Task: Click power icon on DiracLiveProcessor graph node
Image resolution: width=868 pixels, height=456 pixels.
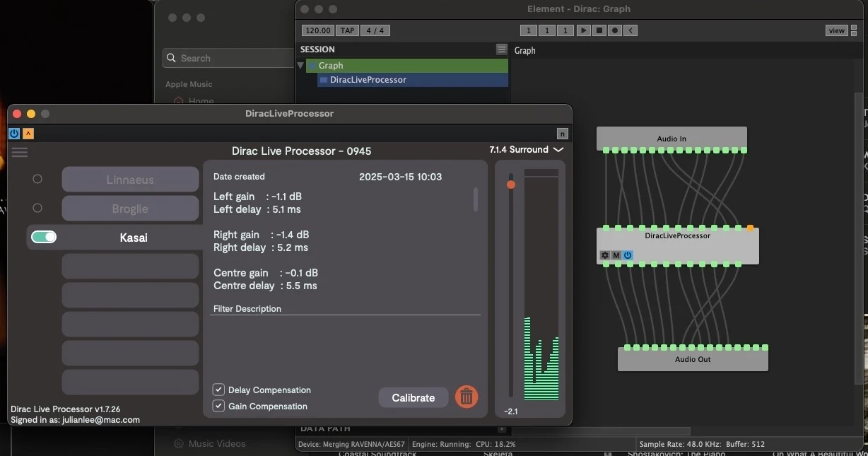Action: point(627,255)
